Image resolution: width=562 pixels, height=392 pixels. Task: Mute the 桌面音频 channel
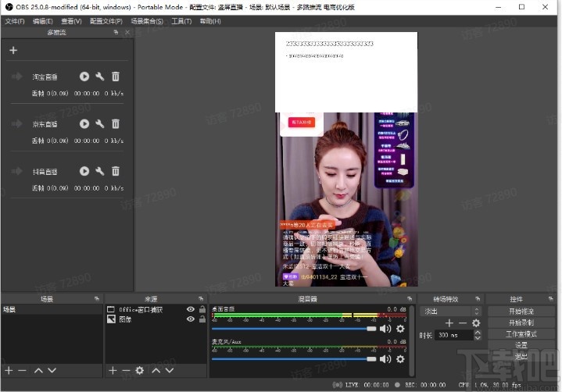pyautogui.click(x=385, y=329)
